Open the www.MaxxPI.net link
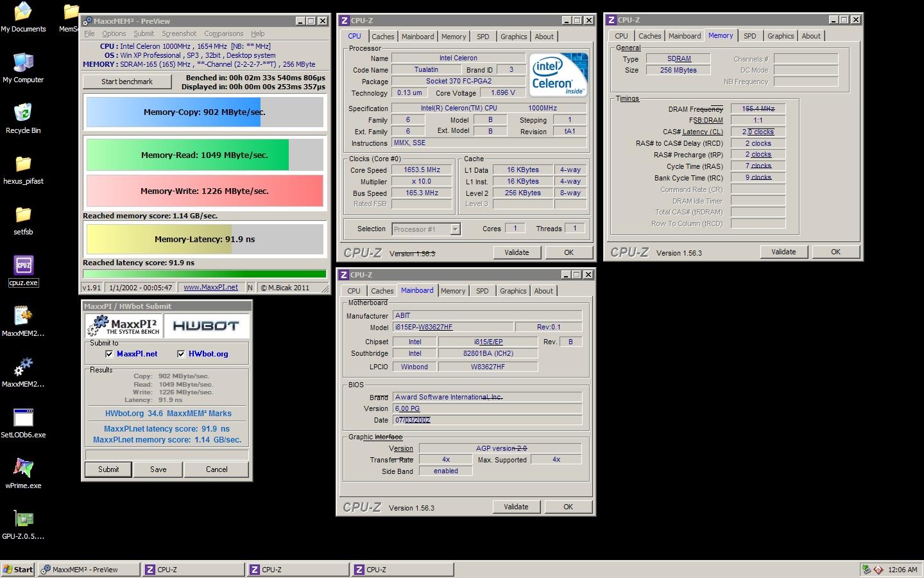This screenshot has width=924, height=578. pos(210,287)
